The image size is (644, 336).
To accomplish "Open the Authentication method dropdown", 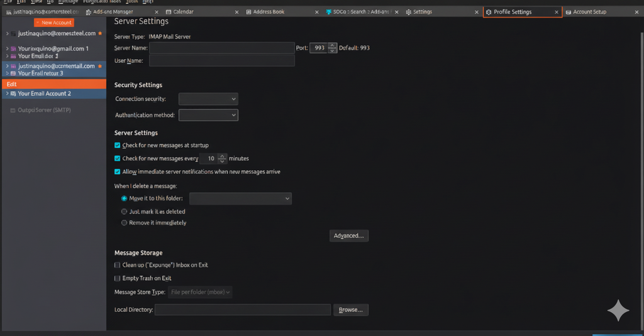I will click(208, 115).
